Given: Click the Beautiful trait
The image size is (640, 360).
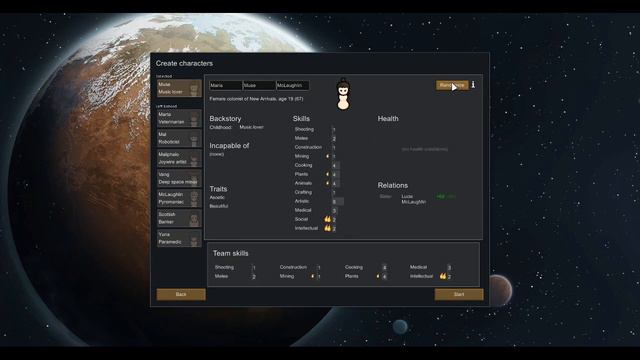Looking at the screenshot, I should tap(219, 206).
